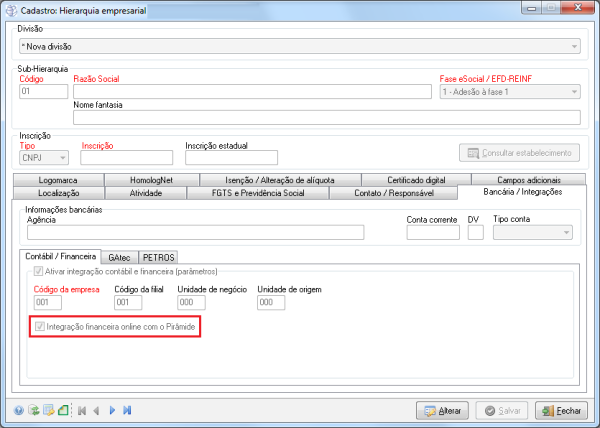This screenshot has width=600, height=428.
Task: Click the note edit icon in bottom toolbar
Action: tap(47, 410)
